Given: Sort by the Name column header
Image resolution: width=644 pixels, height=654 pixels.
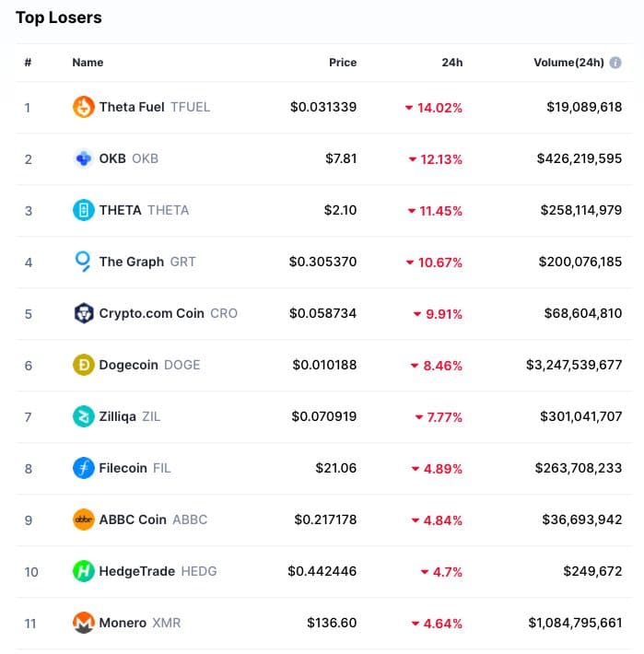Looking at the screenshot, I should coord(88,63).
